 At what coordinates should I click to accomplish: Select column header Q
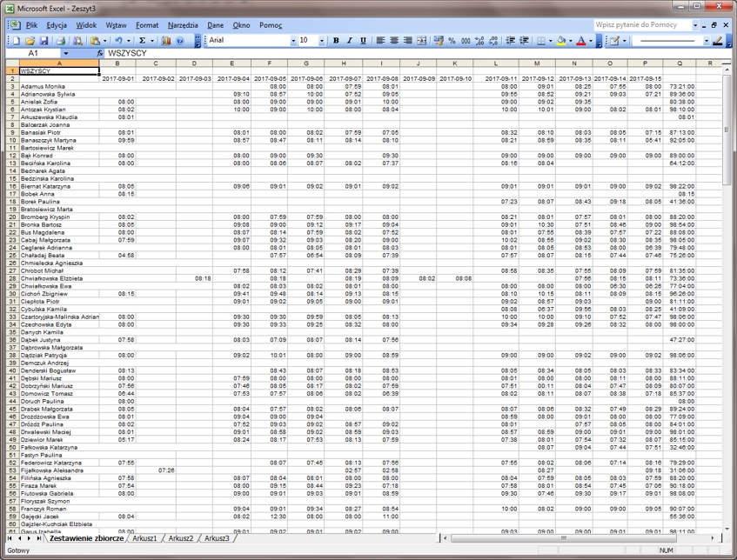pyautogui.click(x=679, y=63)
